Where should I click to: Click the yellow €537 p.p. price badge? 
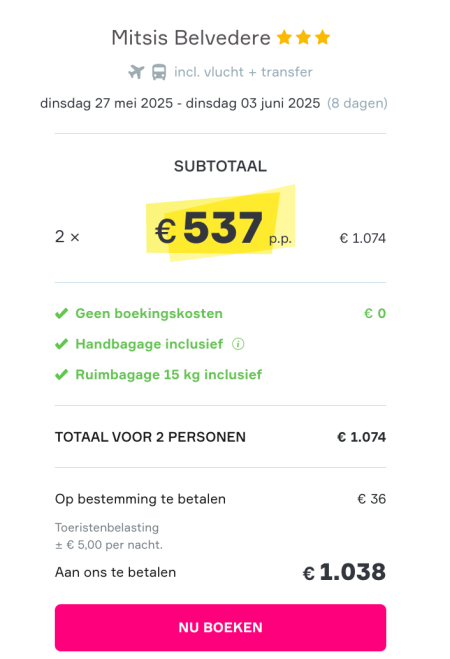[221, 224]
